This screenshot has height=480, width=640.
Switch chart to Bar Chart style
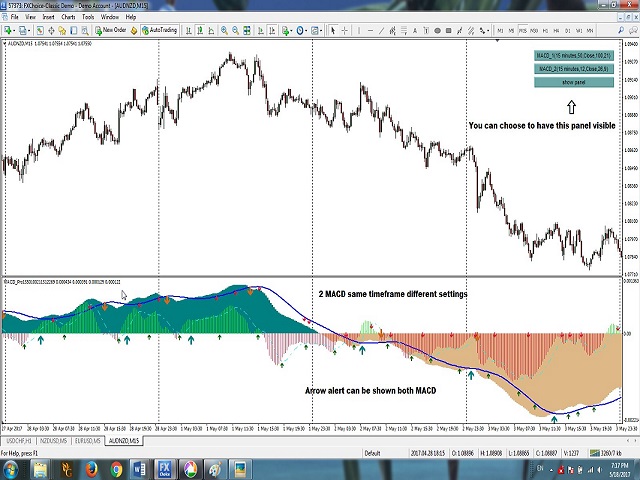point(189,30)
